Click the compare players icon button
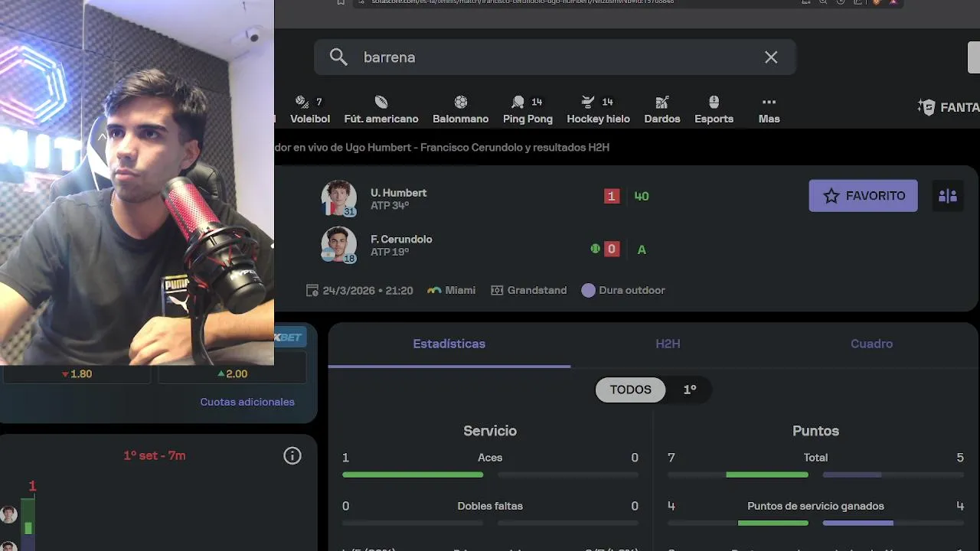The image size is (980, 551). click(948, 196)
